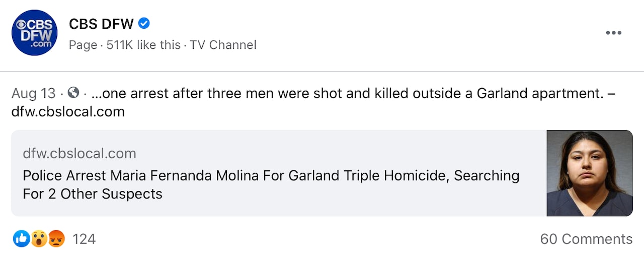Click the Angry reaction emoji
Screen dimensions: 644x254
56,238
